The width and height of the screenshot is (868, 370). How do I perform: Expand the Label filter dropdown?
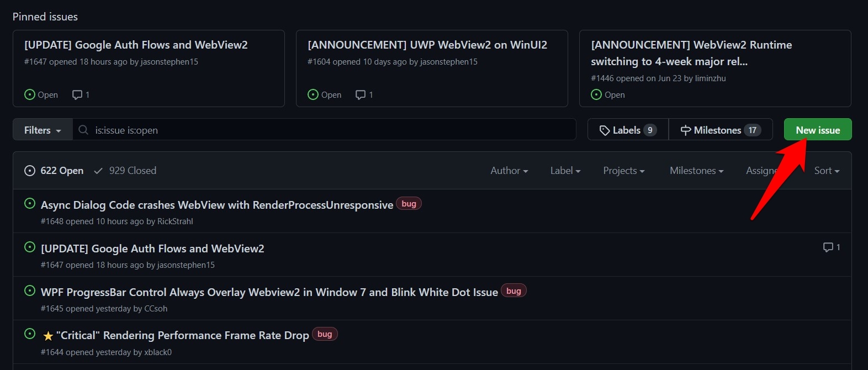pos(565,171)
